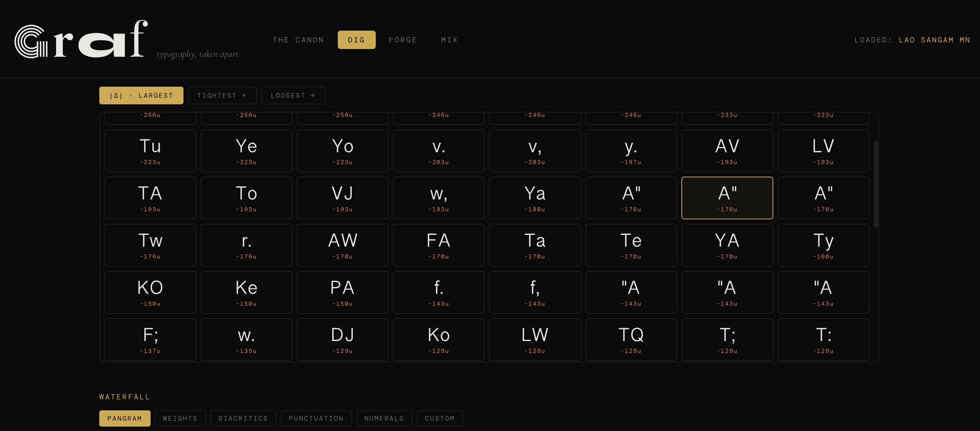Switch to the Forge tab
The width and height of the screenshot is (980, 431).
(x=402, y=40)
